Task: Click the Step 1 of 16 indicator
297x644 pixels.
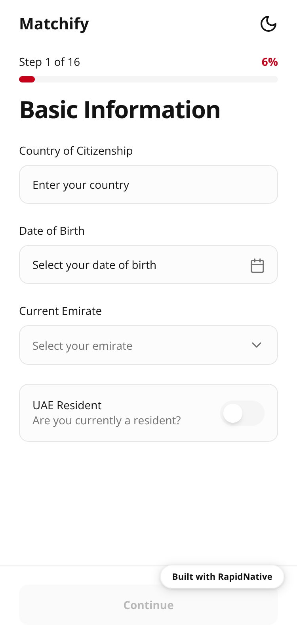Action: click(x=49, y=62)
